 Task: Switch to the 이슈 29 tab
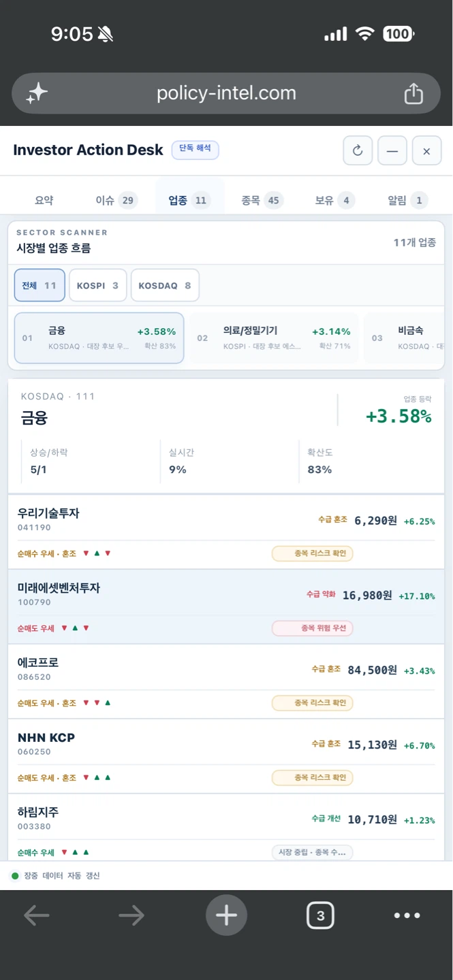click(116, 200)
